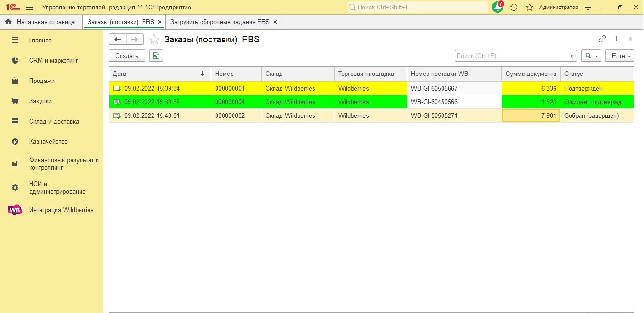
Task: Click the Финансовый результат chart icon
Action: click(x=15, y=164)
